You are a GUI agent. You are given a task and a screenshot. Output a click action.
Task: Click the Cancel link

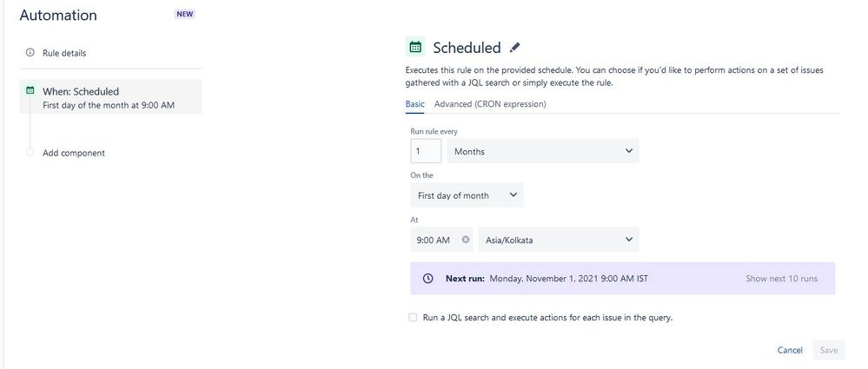790,350
